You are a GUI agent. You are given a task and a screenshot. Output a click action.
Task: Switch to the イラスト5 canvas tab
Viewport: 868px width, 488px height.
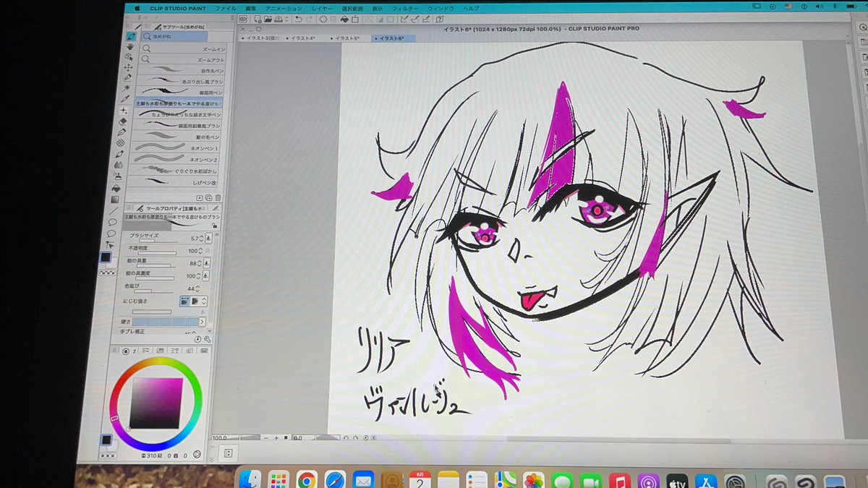[347, 38]
